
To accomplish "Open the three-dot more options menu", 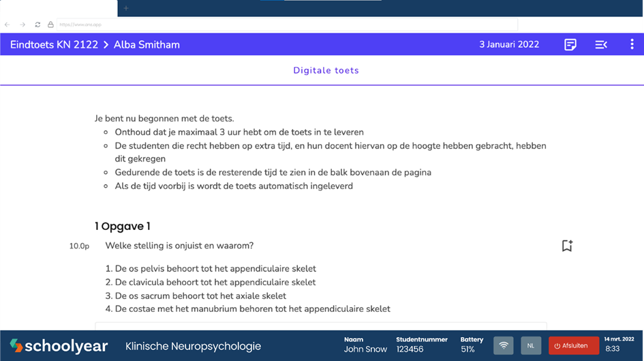I will [x=632, y=45].
